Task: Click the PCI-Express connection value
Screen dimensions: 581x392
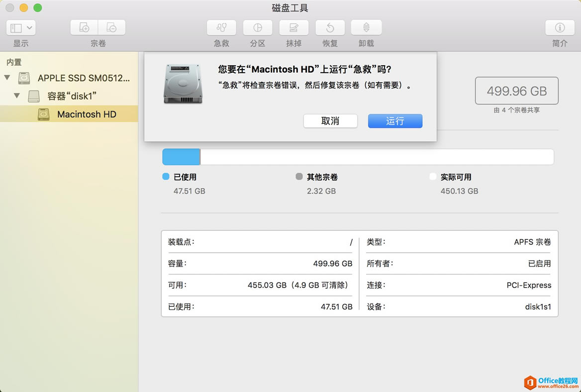Action: pyautogui.click(x=529, y=285)
